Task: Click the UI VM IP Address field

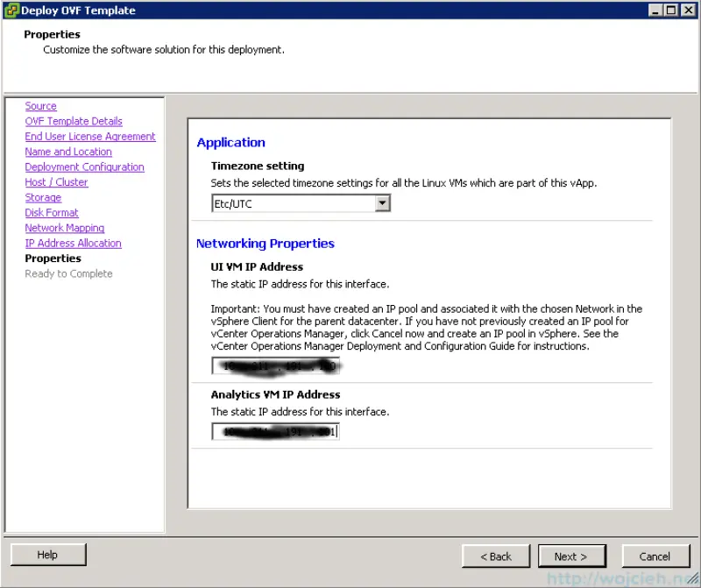Action: pyautogui.click(x=275, y=365)
